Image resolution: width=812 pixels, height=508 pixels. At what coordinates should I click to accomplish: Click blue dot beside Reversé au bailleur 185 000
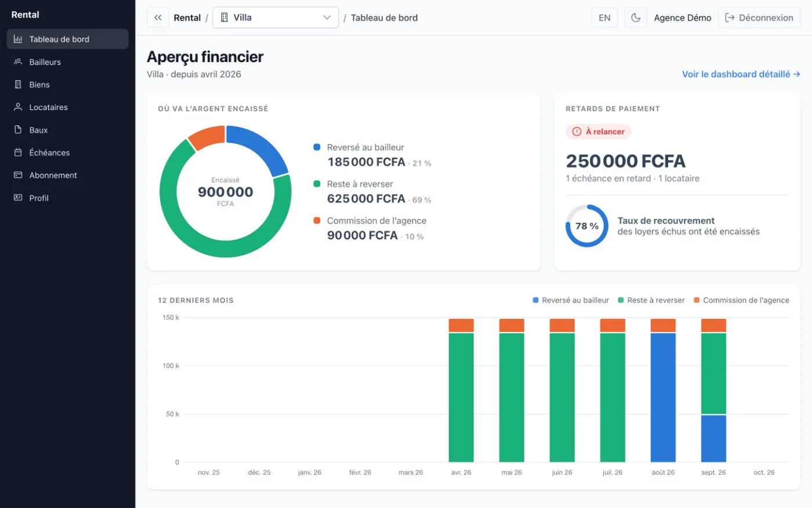click(317, 147)
